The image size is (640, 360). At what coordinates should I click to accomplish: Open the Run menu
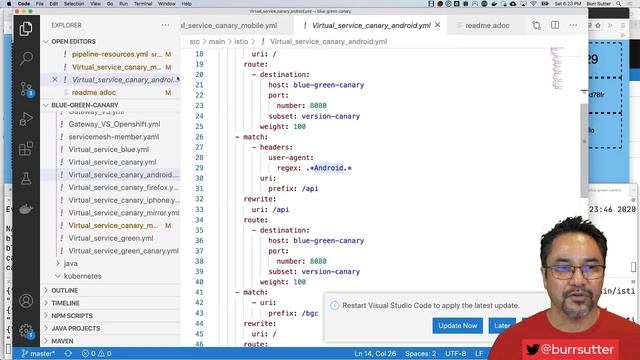123,4
